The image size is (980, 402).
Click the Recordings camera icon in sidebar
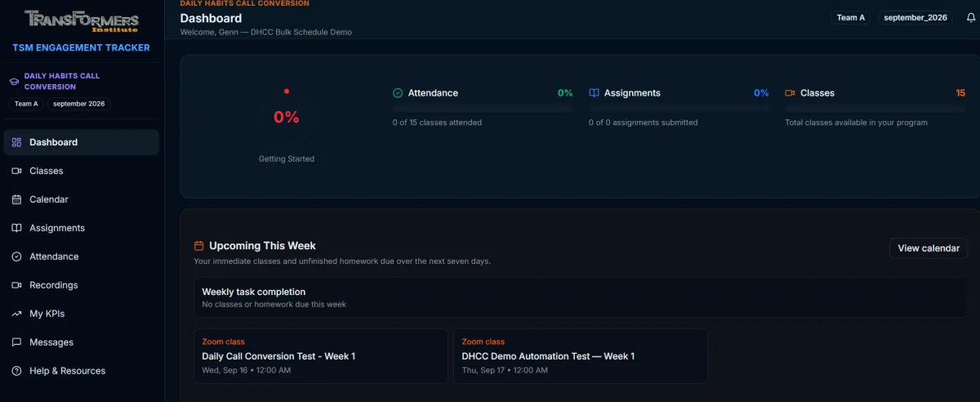[16, 285]
